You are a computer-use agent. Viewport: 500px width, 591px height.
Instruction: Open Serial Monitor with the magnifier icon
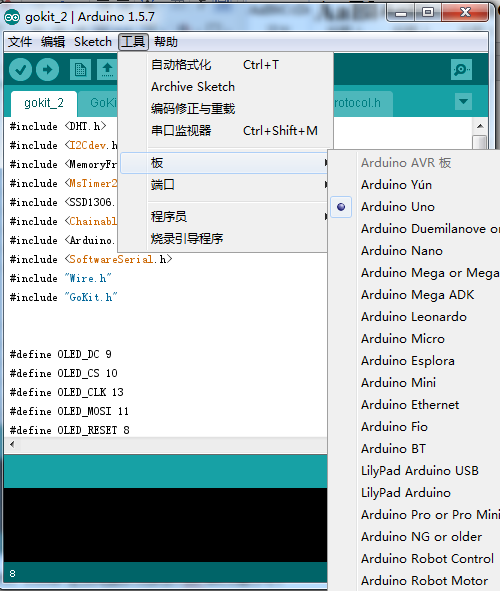[461, 70]
